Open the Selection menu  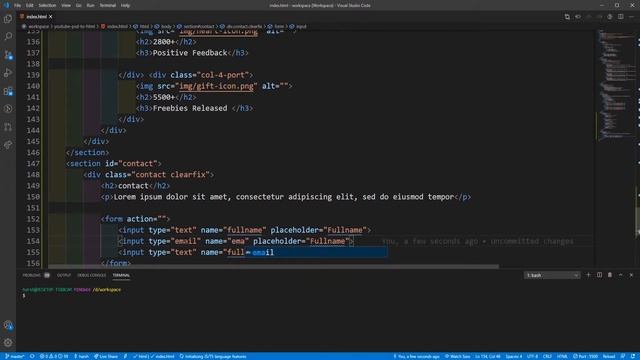(47, 5)
